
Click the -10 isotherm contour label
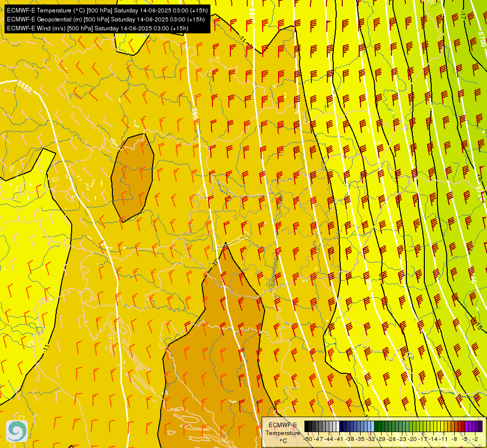215,262
